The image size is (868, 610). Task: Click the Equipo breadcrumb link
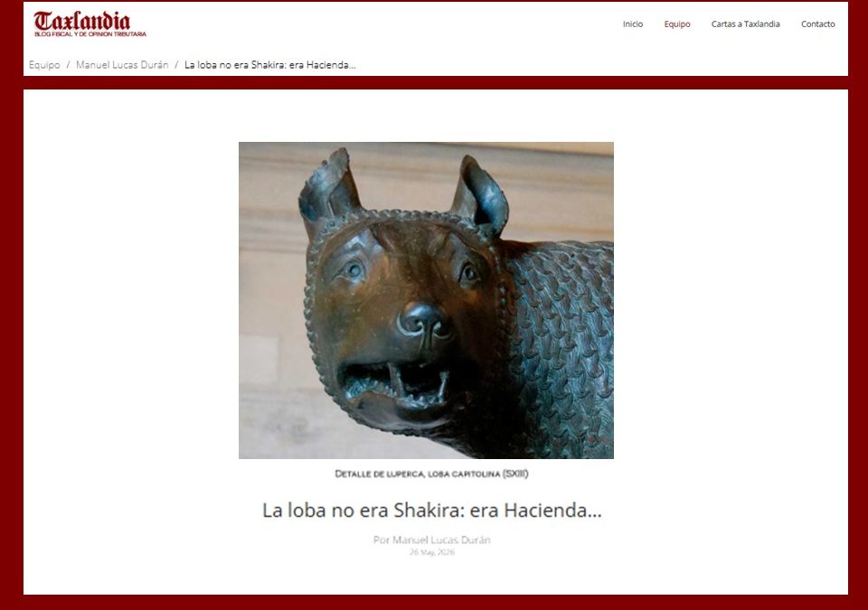[44, 65]
